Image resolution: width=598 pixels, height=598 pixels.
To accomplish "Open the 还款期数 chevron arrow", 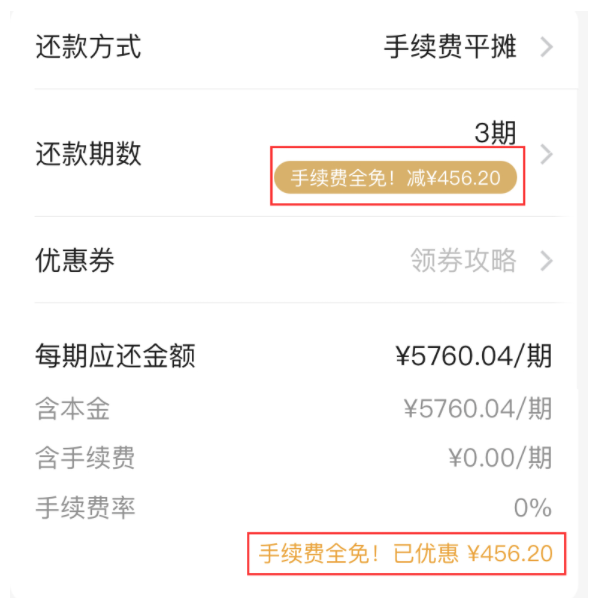I will coord(547,154).
